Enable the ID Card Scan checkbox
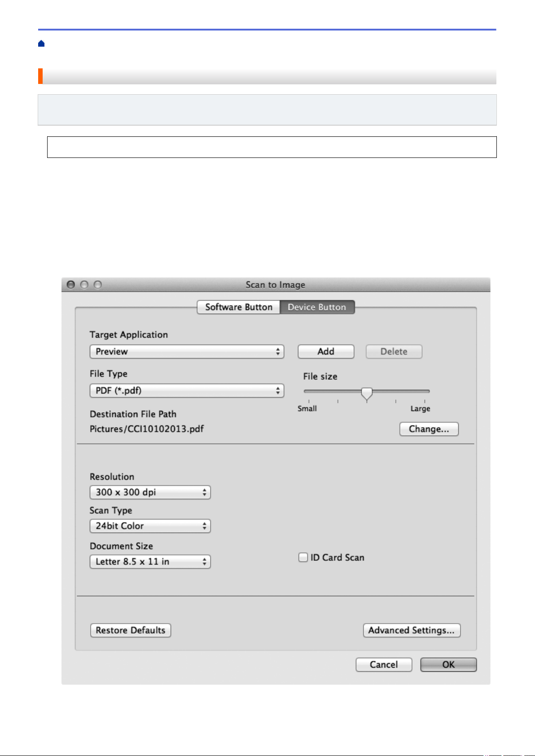Screen dimensions: 535x756 (x=303, y=557)
